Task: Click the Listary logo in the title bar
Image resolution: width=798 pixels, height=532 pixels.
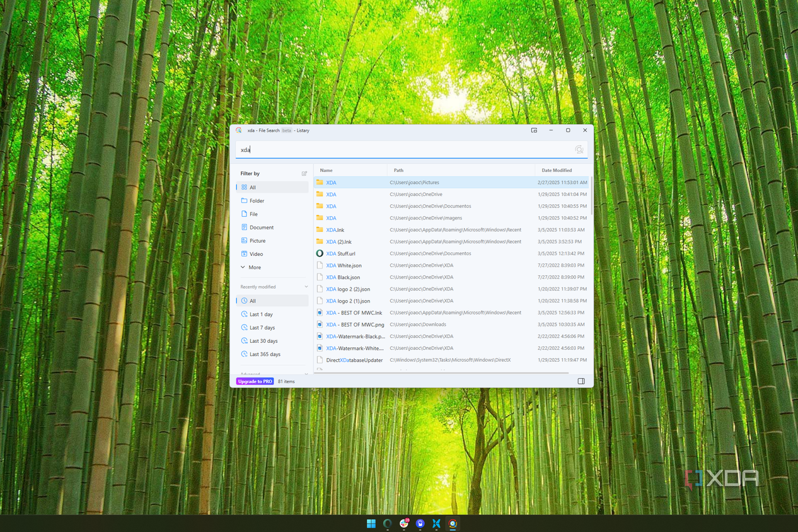Action: pos(239,130)
